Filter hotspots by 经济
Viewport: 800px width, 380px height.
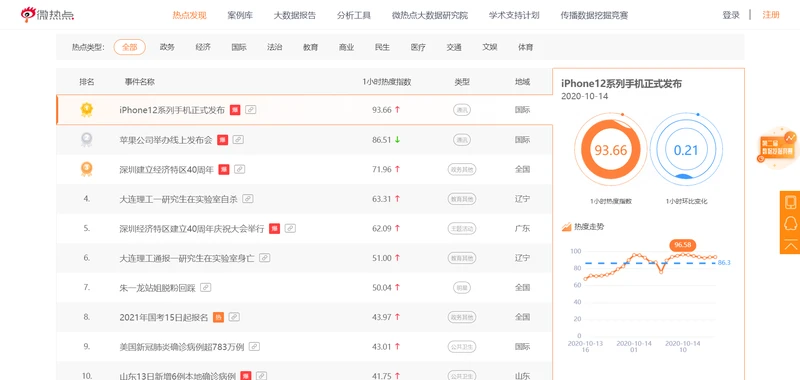[203, 47]
